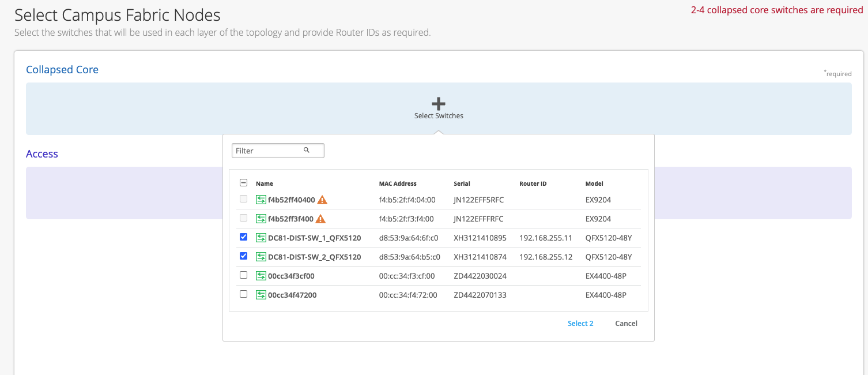This screenshot has width=868, height=375.
Task: Click switch icon beside 00cc34f3cf00
Action: coord(261,276)
